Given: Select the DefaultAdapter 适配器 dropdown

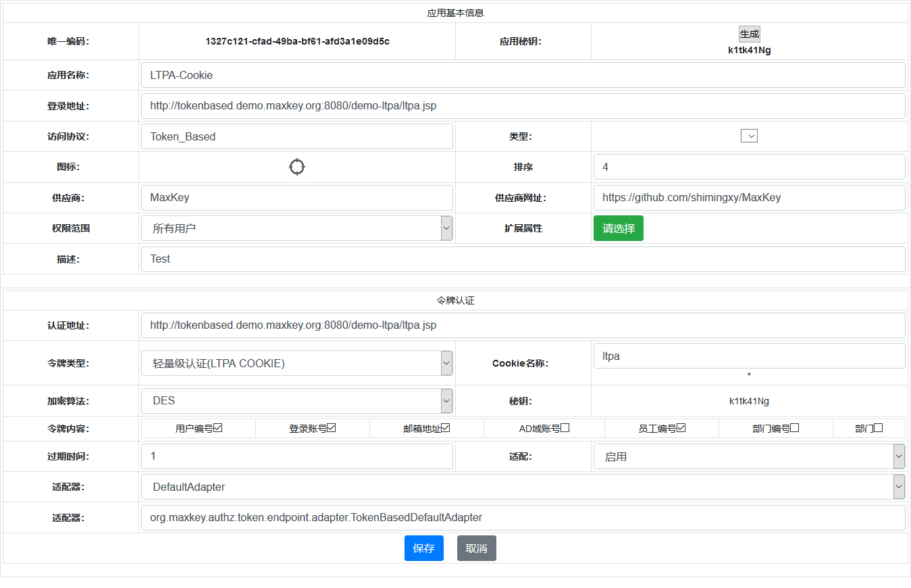Looking at the screenshot, I should tap(523, 487).
